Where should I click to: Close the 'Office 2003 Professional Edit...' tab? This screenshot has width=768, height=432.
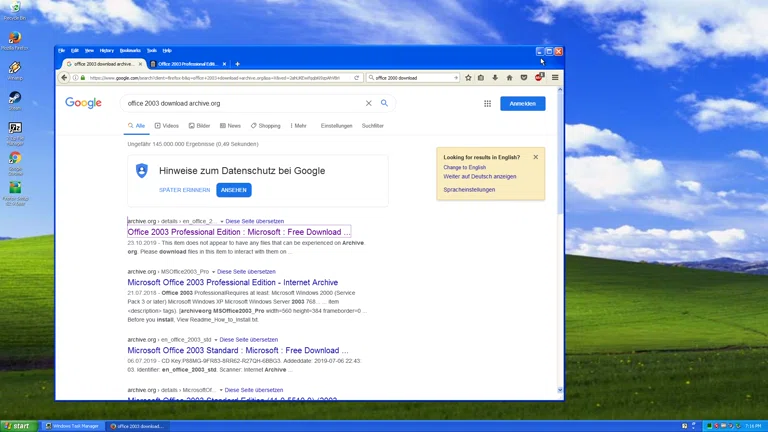224,64
